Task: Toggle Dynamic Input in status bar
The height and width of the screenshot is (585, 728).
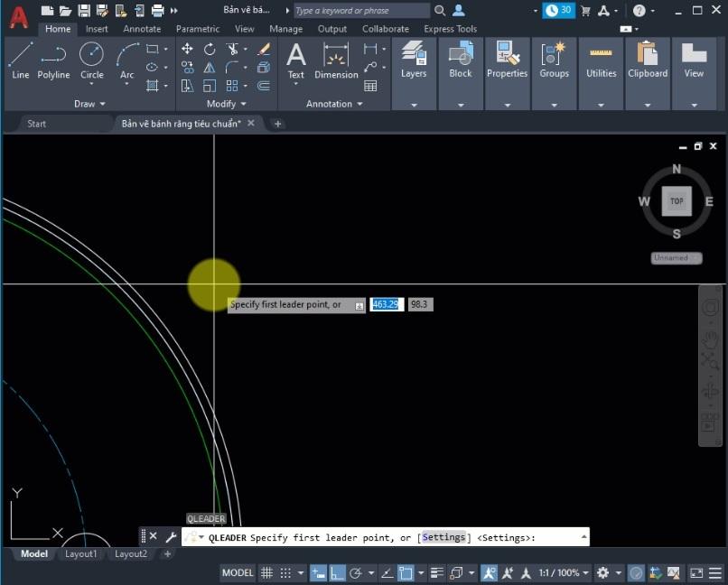Action: (318, 572)
